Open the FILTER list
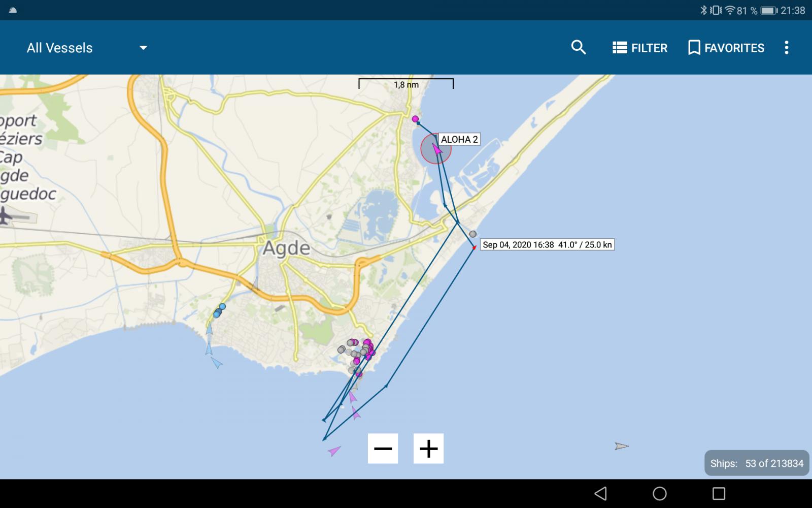812x508 pixels. point(640,48)
